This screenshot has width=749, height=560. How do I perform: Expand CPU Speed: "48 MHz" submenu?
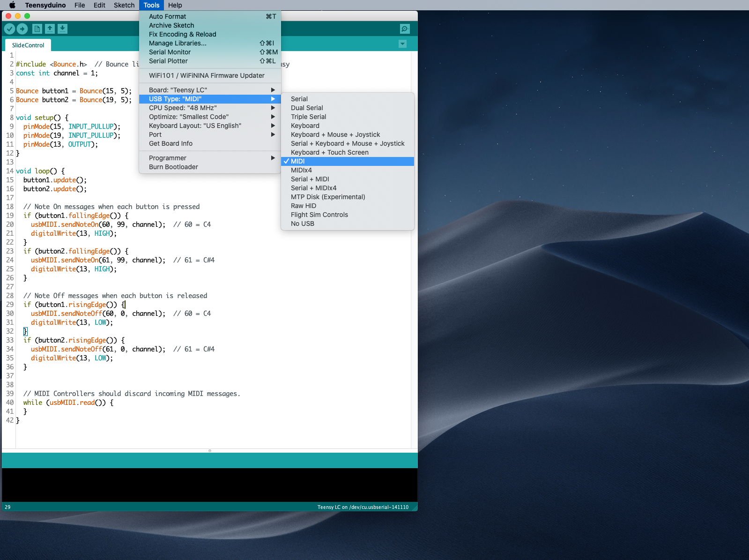(210, 108)
